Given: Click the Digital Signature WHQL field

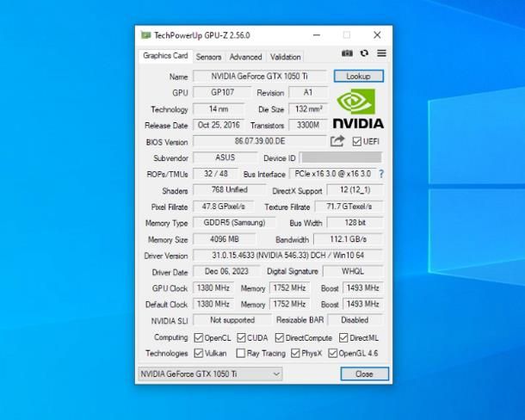Looking at the screenshot, I should [353, 271].
